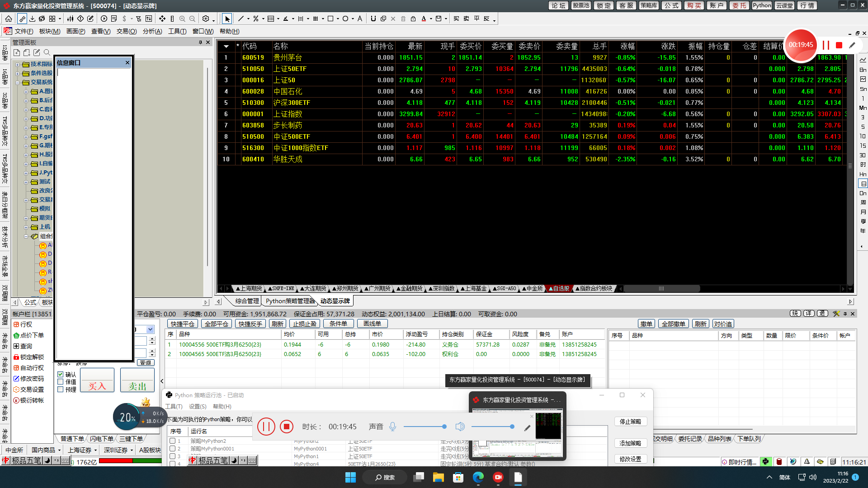Open File Explorer from the taskbar
Image resolution: width=868 pixels, height=488 pixels.
439,477
